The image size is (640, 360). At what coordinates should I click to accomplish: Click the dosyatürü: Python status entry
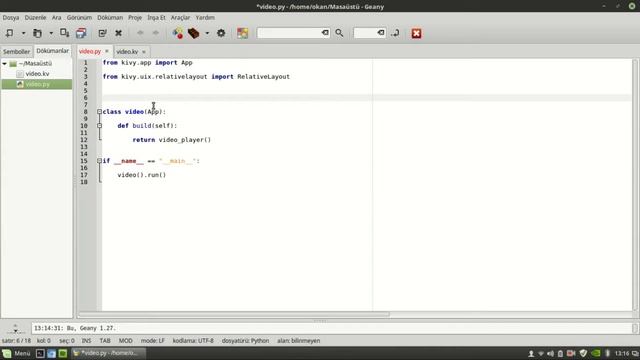245,340
